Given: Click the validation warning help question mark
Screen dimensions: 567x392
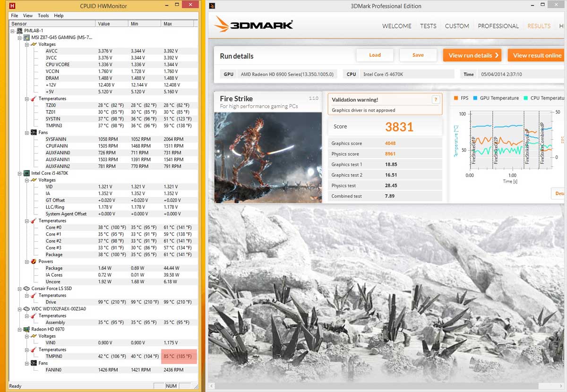Looking at the screenshot, I should tap(436, 100).
